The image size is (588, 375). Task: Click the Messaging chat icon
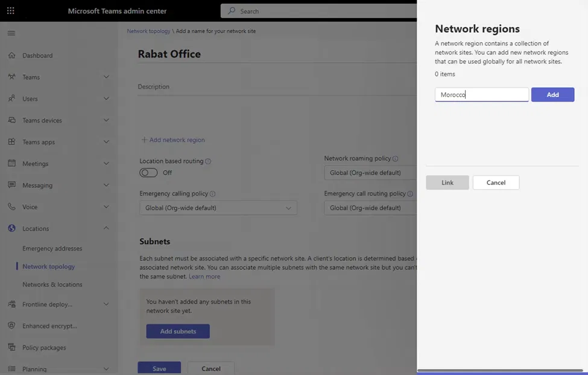tap(11, 185)
